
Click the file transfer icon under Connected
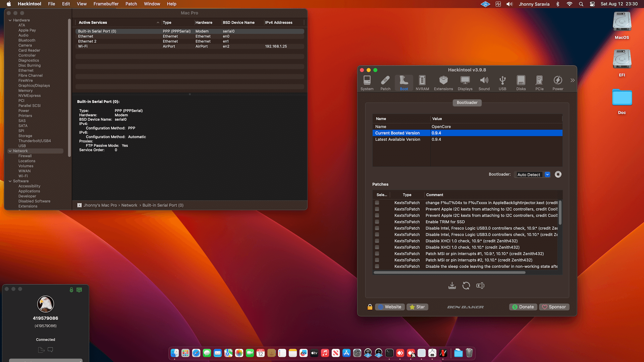41,350
